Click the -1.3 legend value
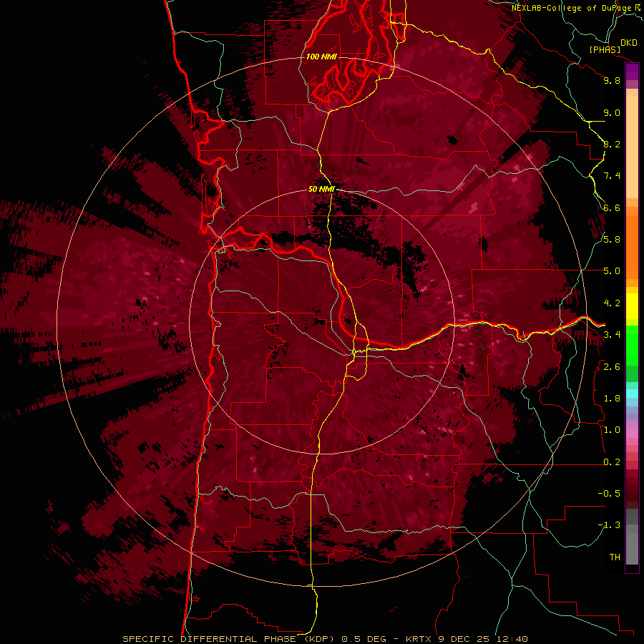 tap(609, 525)
